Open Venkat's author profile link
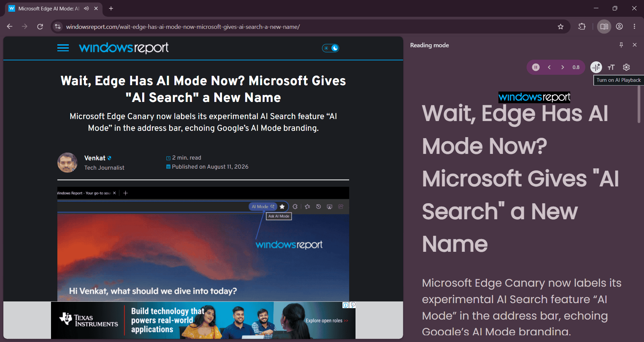Viewport: 644px width, 342px height. [95, 158]
